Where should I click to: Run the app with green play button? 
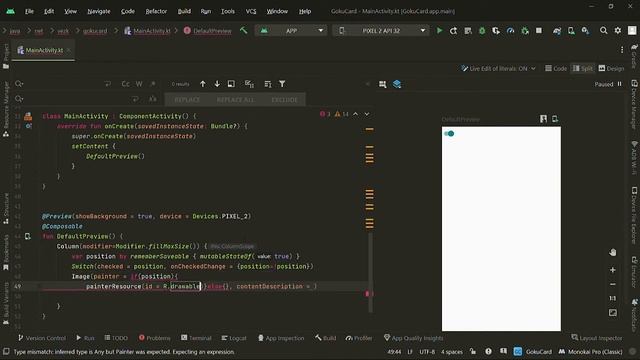(x=439, y=31)
